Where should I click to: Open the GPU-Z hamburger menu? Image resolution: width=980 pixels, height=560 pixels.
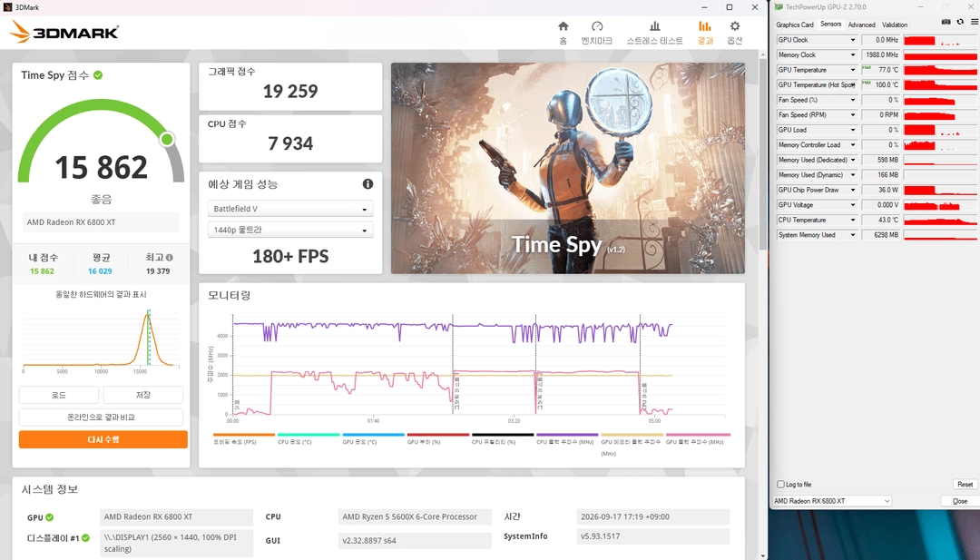pyautogui.click(x=975, y=23)
